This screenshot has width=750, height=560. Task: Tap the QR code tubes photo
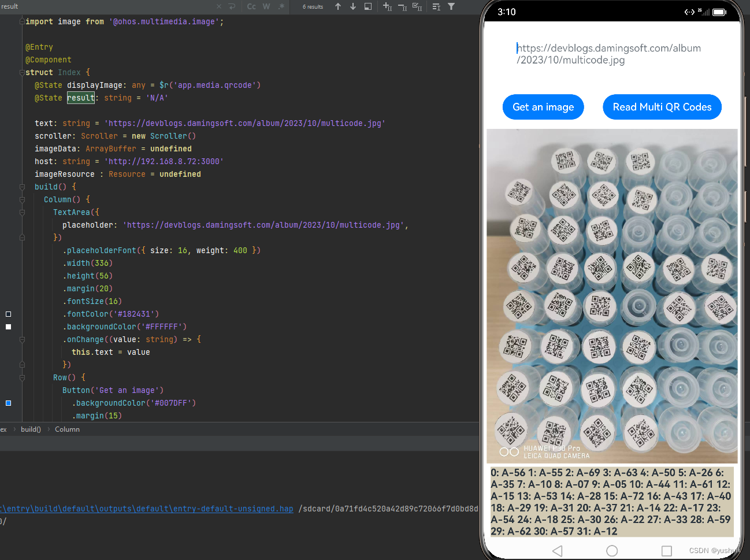click(612, 296)
